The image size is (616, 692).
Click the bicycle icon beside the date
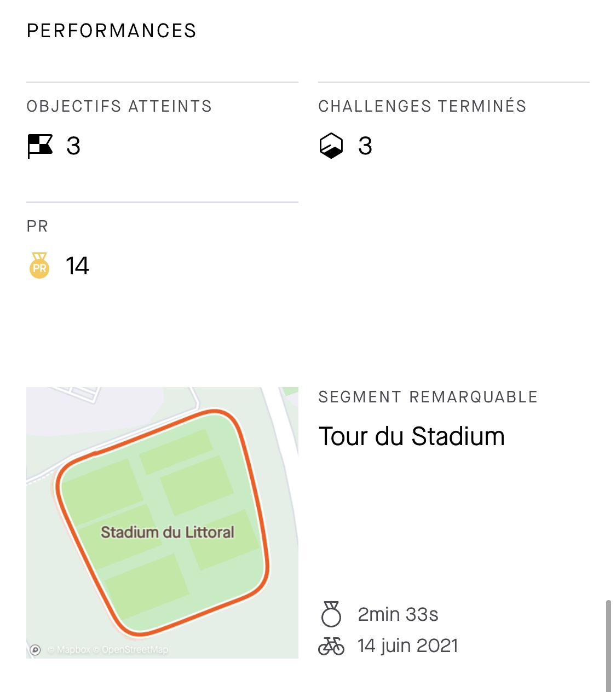331,646
